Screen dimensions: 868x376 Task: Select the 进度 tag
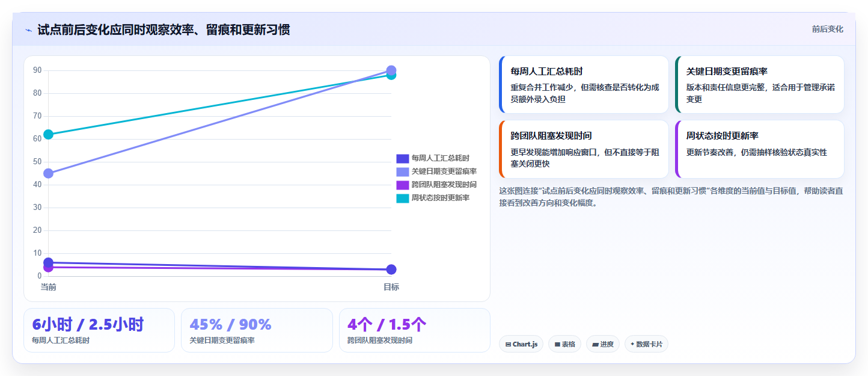click(x=603, y=344)
